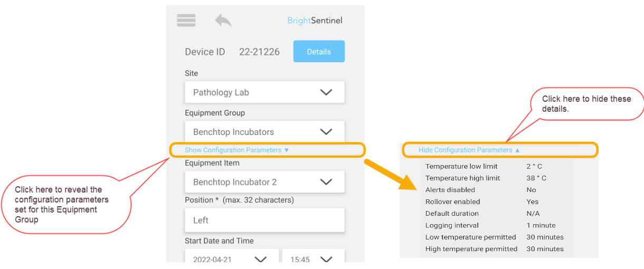
Task: Click the Device ID 22-21226 text
Action: (232, 52)
